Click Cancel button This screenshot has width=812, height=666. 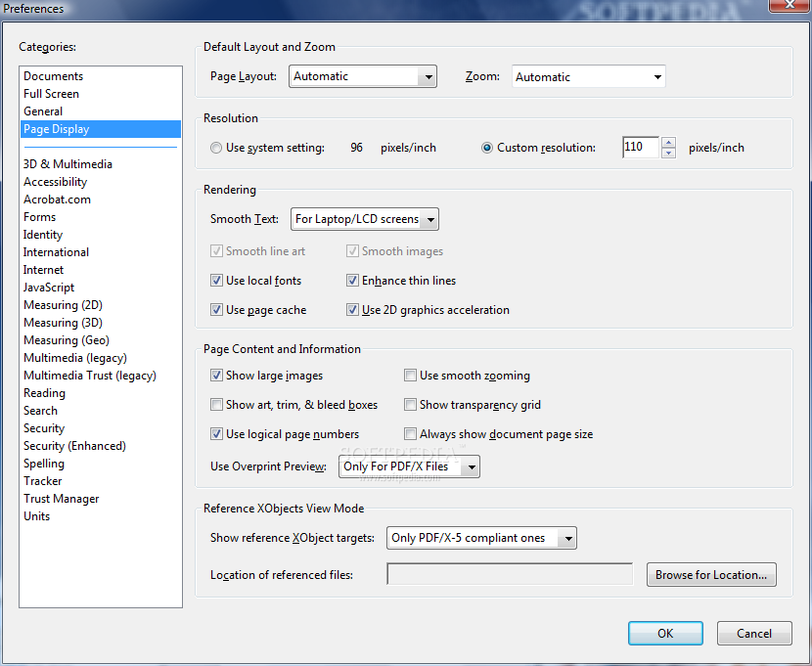pos(754,634)
